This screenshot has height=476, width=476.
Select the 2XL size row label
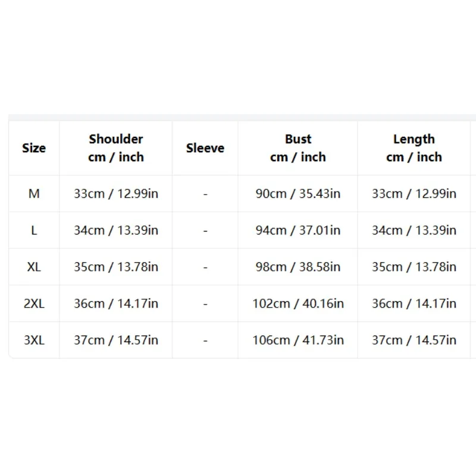pyautogui.click(x=34, y=303)
